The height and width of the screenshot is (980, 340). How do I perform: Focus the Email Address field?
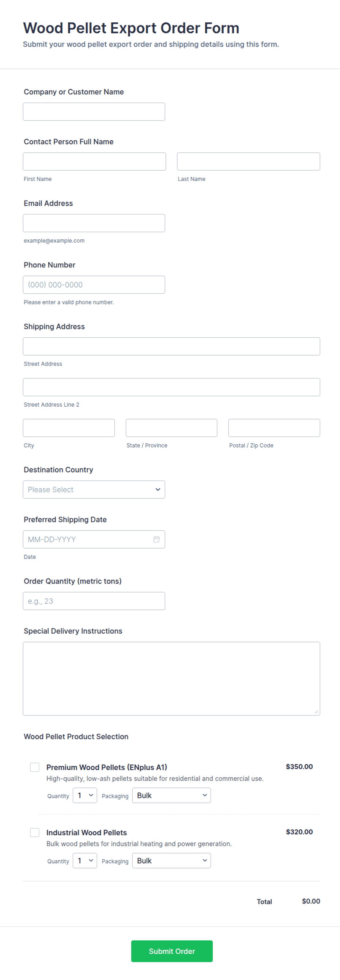[94, 223]
